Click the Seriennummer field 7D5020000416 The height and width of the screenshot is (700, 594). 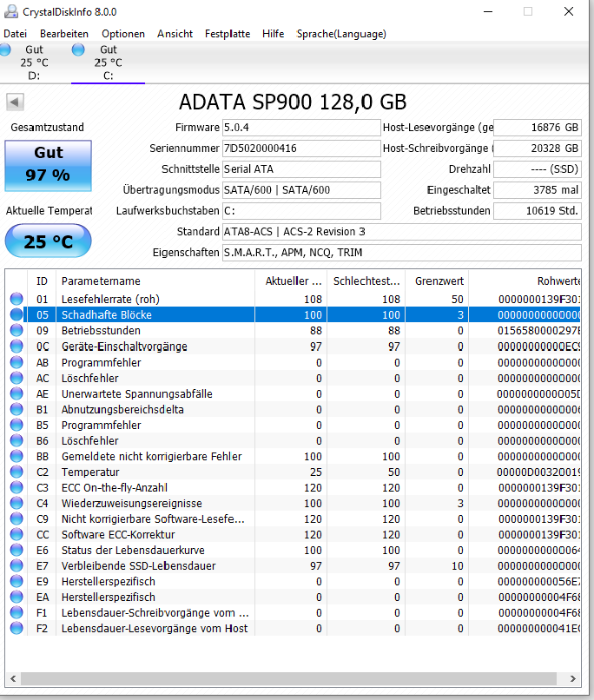[x=301, y=149]
